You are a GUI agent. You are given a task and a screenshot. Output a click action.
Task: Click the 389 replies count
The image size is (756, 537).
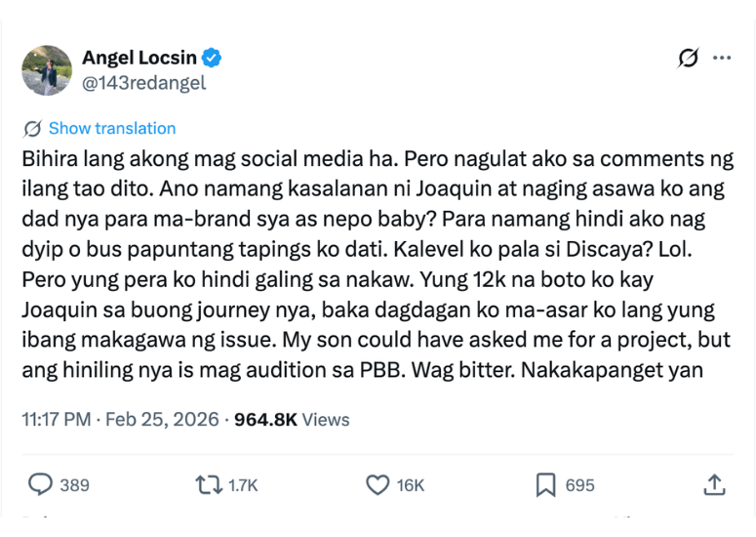click(x=75, y=485)
